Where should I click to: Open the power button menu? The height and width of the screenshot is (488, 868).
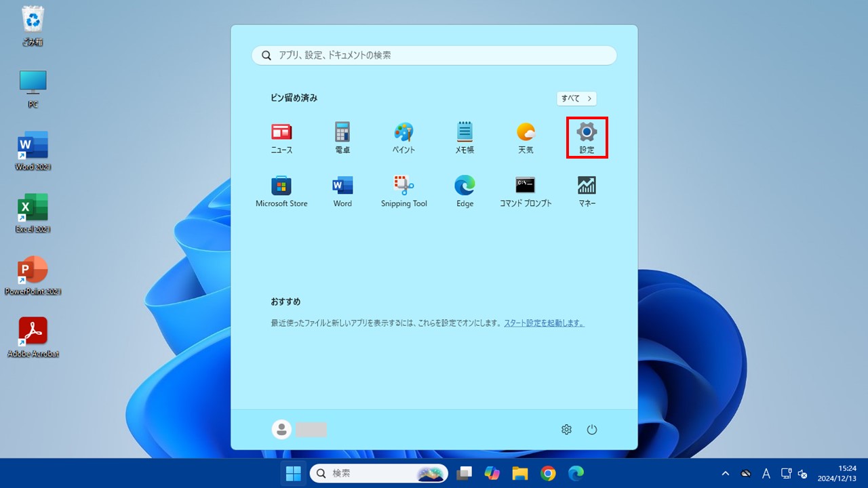(592, 430)
